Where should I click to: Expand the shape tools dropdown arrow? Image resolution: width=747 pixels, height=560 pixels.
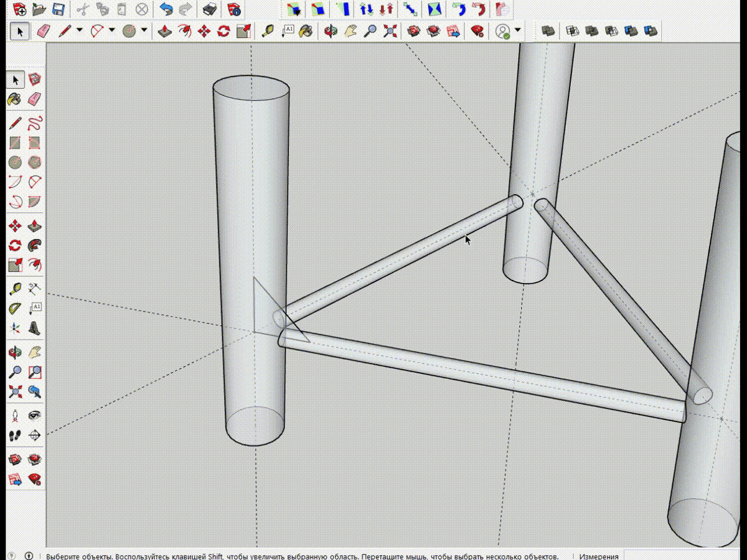[x=144, y=30]
